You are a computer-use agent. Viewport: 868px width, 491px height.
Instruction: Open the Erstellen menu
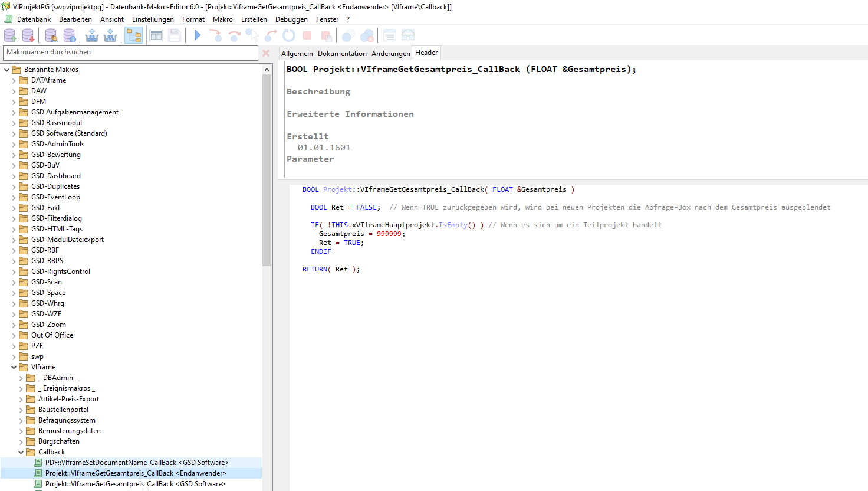coord(254,19)
